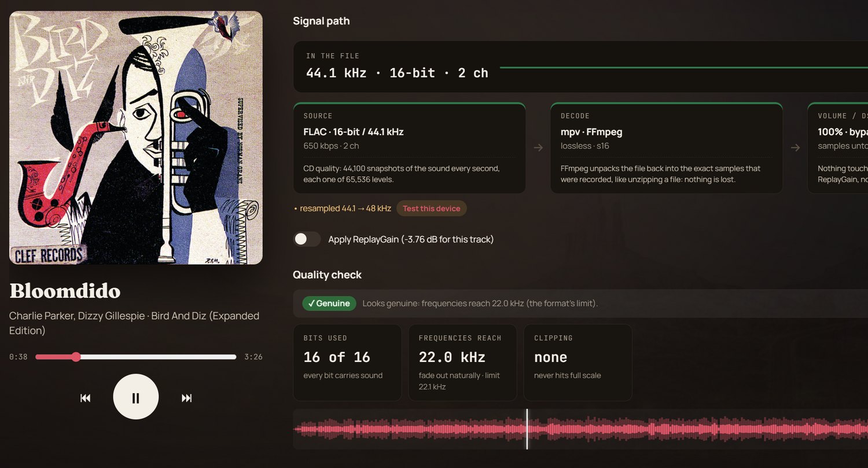This screenshot has height=468, width=868.
Task: Toggle the Apply ReplayGain switch
Action: [x=307, y=239]
